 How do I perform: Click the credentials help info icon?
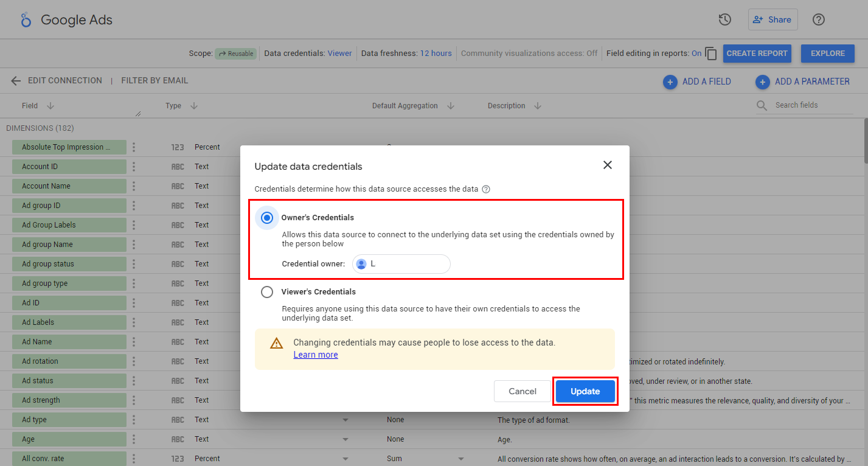(486, 189)
